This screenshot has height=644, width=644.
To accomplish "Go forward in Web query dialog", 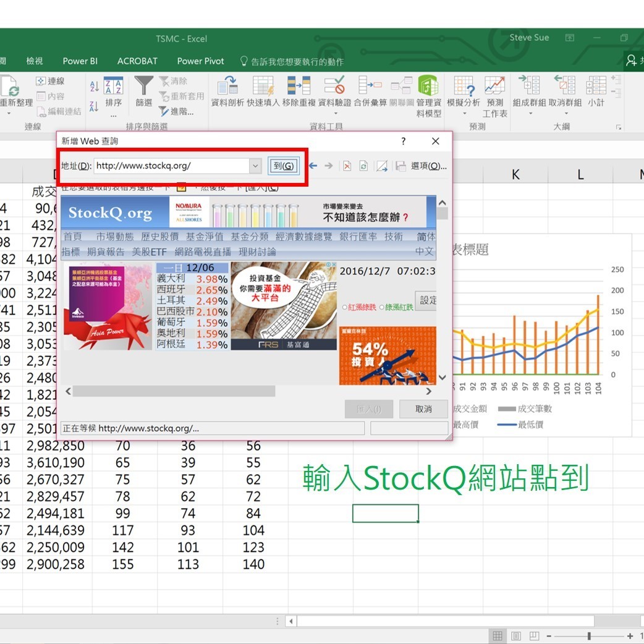I will 329,166.
